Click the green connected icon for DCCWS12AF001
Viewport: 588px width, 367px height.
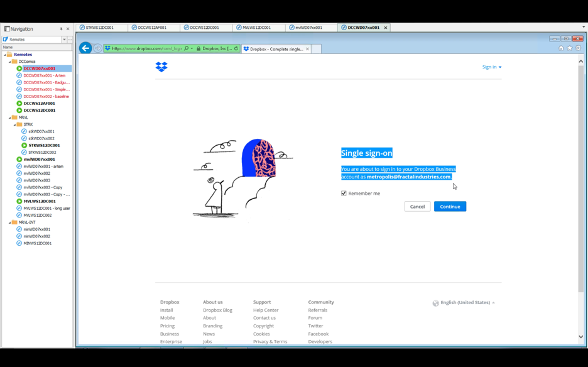pyautogui.click(x=19, y=103)
